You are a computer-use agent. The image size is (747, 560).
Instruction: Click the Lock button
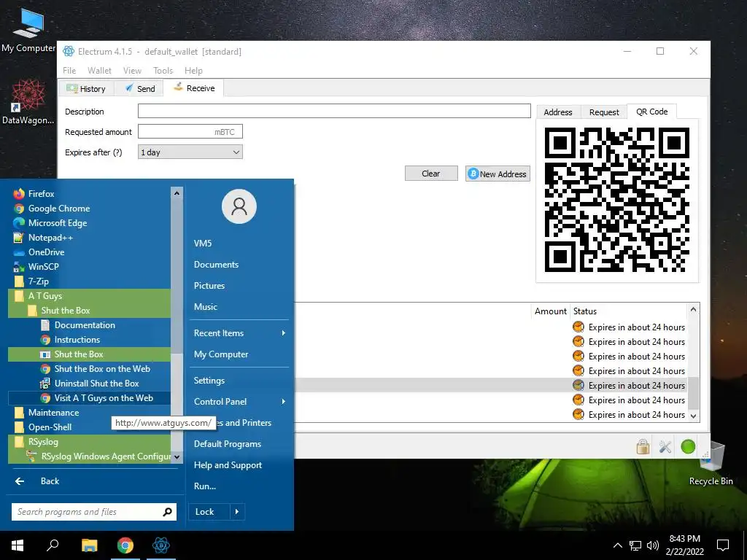[209, 512]
